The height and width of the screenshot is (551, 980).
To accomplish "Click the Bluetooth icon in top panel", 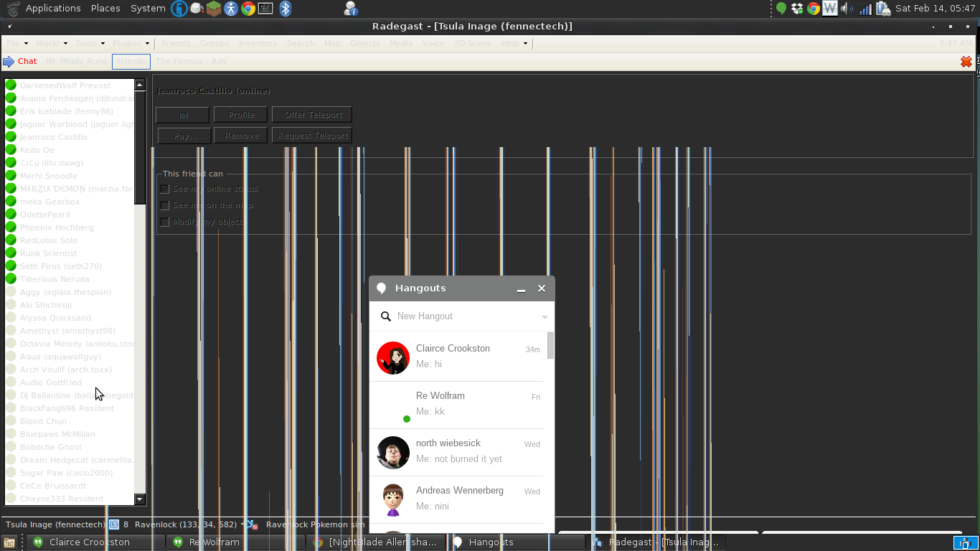I will point(285,9).
